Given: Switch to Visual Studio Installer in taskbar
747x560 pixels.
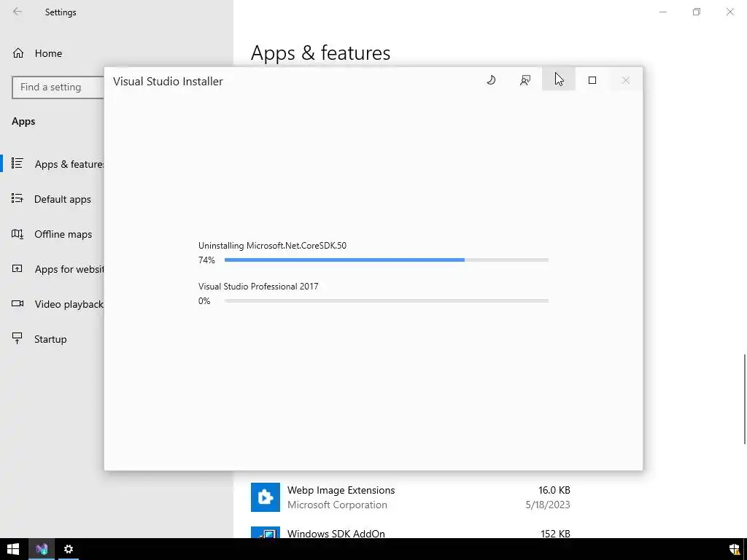Looking at the screenshot, I should click(42, 549).
